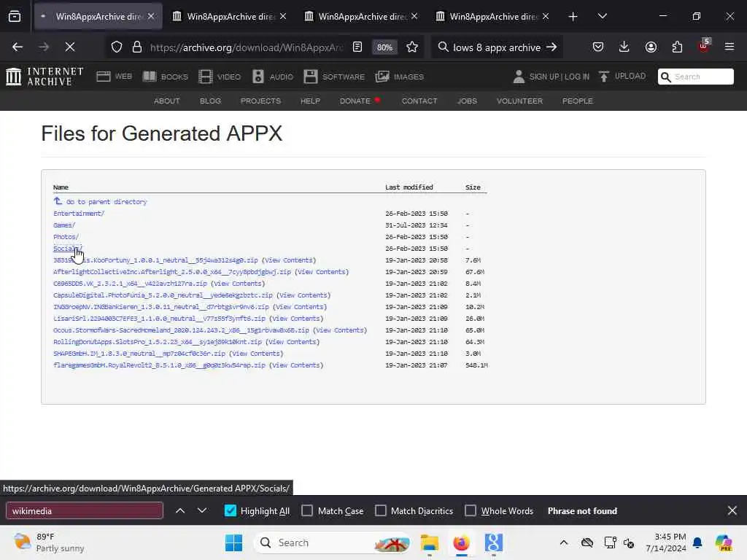
Task: Click the 80% zoom level indicator
Action: point(384,47)
